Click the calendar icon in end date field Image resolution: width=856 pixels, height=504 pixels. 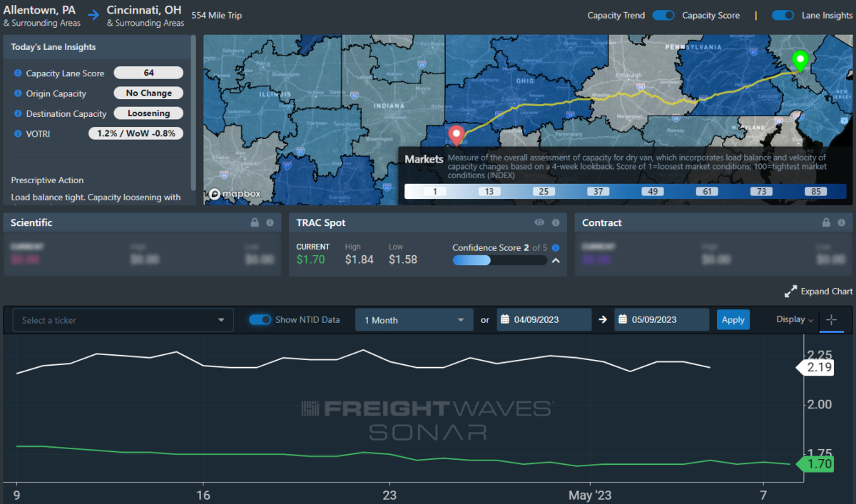click(x=622, y=320)
